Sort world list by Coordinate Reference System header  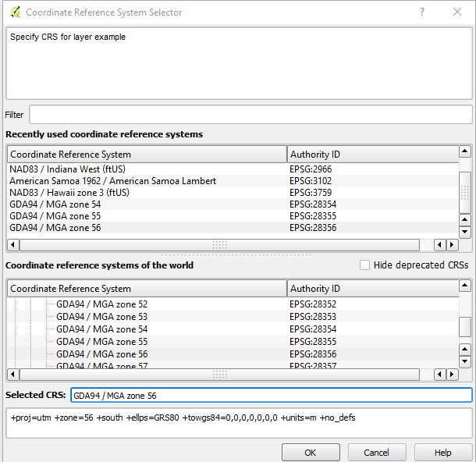click(x=147, y=289)
